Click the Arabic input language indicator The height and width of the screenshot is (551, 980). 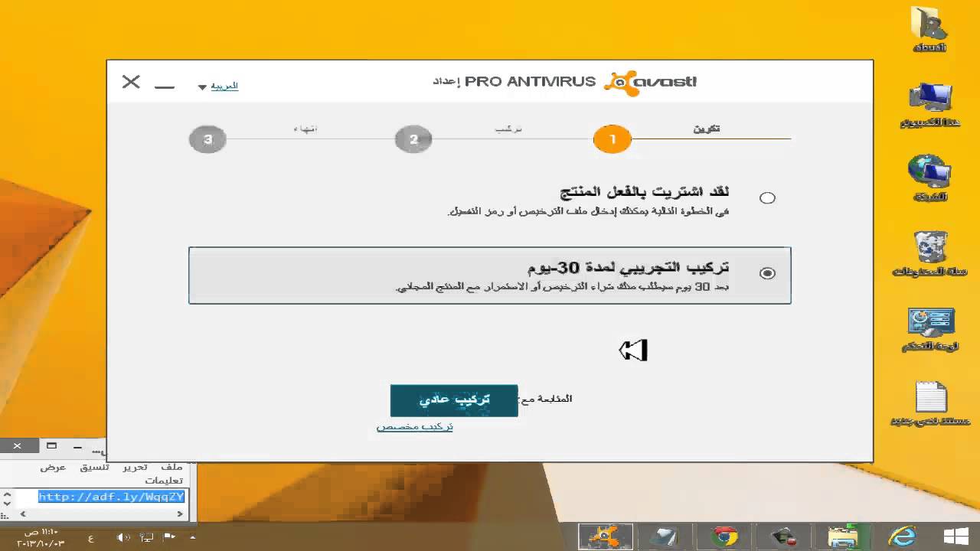point(90,538)
